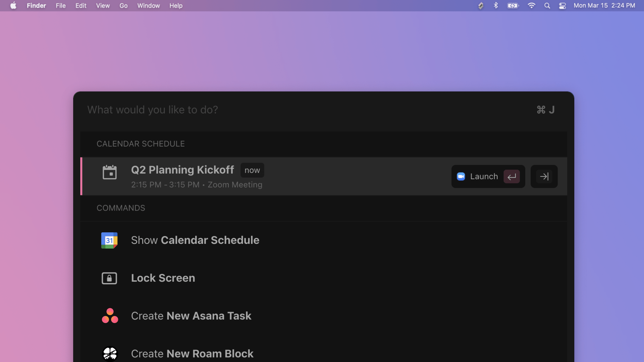Open the Window menu
The image size is (644, 362).
pyautogui.click(x=148, y=5)
